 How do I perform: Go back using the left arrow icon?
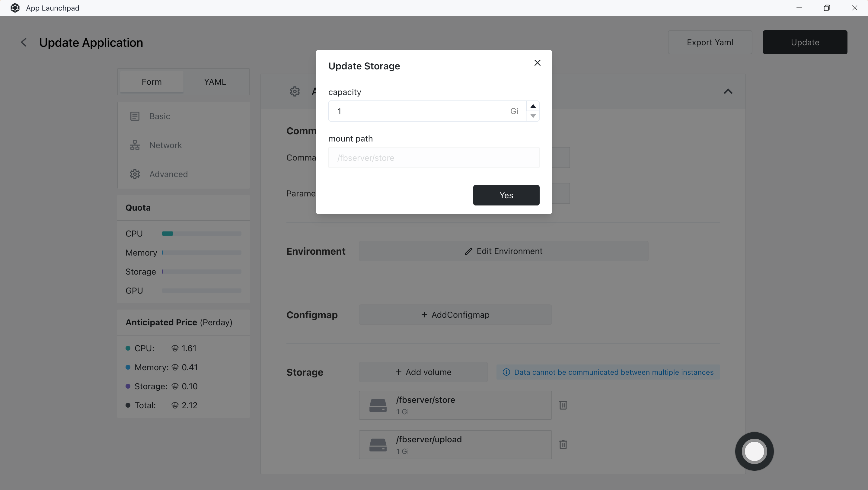coord(24,43)
